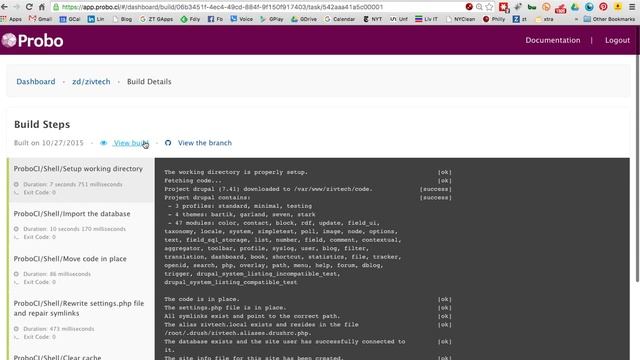The image size is (640, 360).
Task: Reload the page with the refresh icon
Action: click(29, 7)
